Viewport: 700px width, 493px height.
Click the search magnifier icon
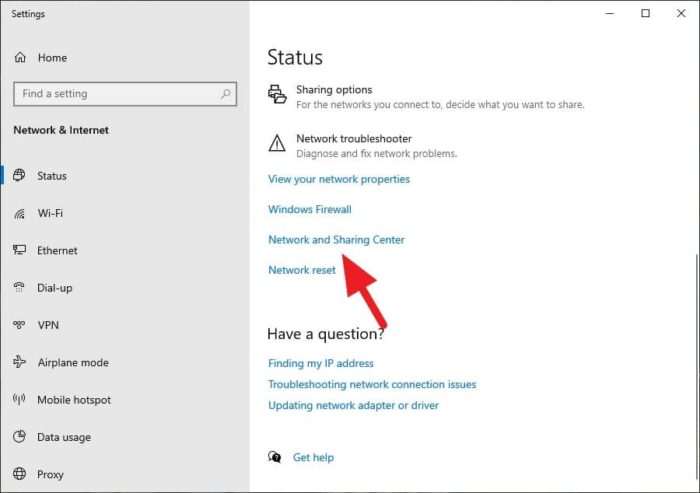[x=225, y=93]
